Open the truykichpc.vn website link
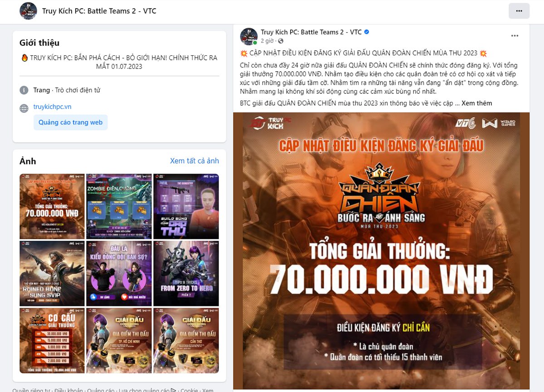This screenshot has width=544, height=392. pos(52,107)
